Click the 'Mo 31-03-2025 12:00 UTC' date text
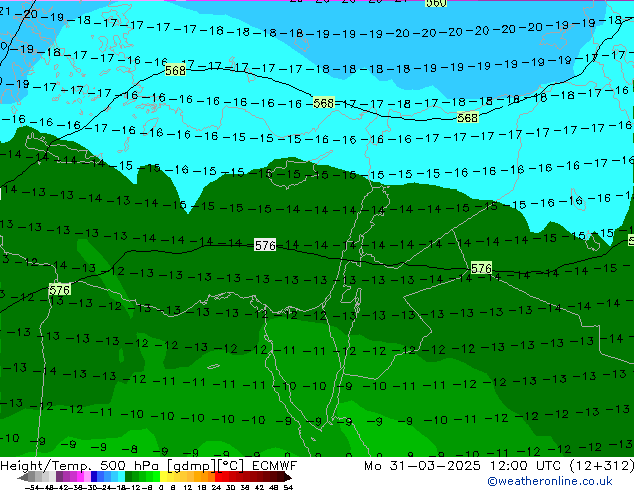Image resolution: width=634 pixels, height=490 pixels. tap(465, 466)
